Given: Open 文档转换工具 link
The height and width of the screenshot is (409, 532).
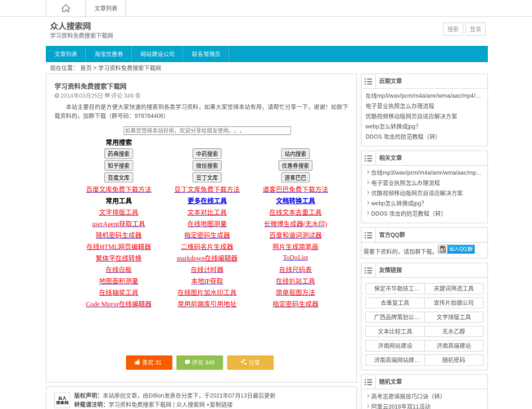Looking at the screenshot, I should pos(295,200).
